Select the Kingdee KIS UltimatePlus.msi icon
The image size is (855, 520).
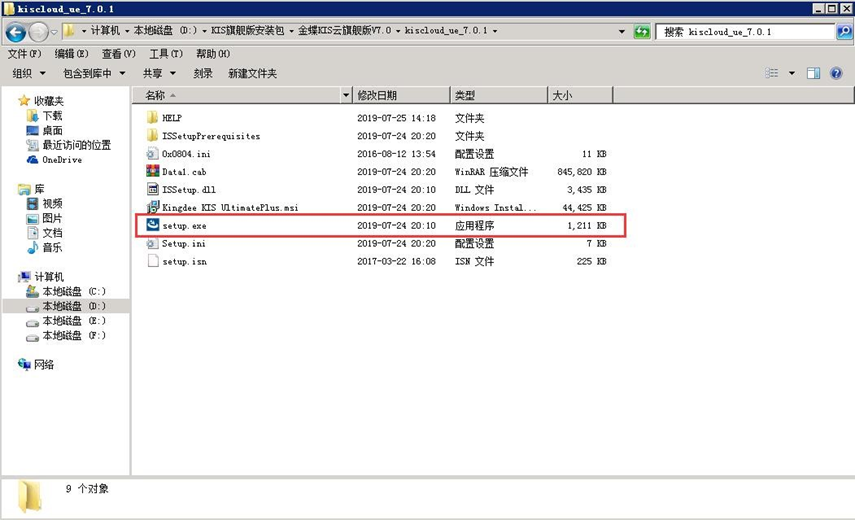tap(152, 207)
